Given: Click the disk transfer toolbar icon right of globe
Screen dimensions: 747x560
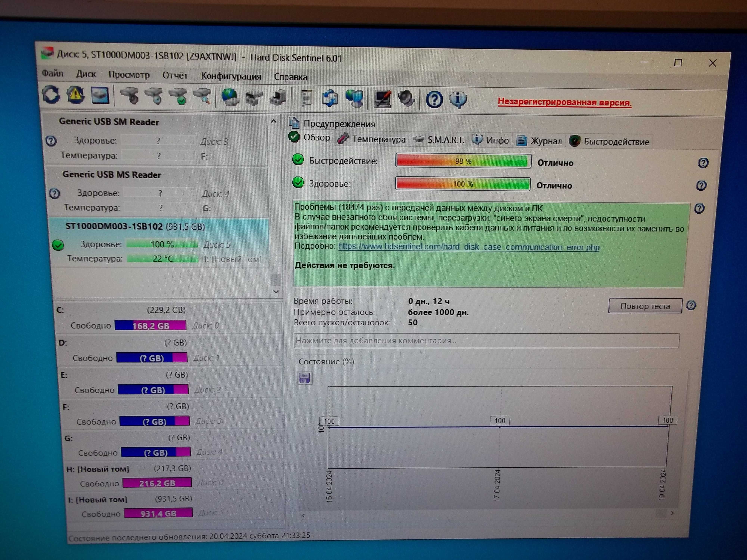Looking at the screenshot, I should click(x=254, y=98).
